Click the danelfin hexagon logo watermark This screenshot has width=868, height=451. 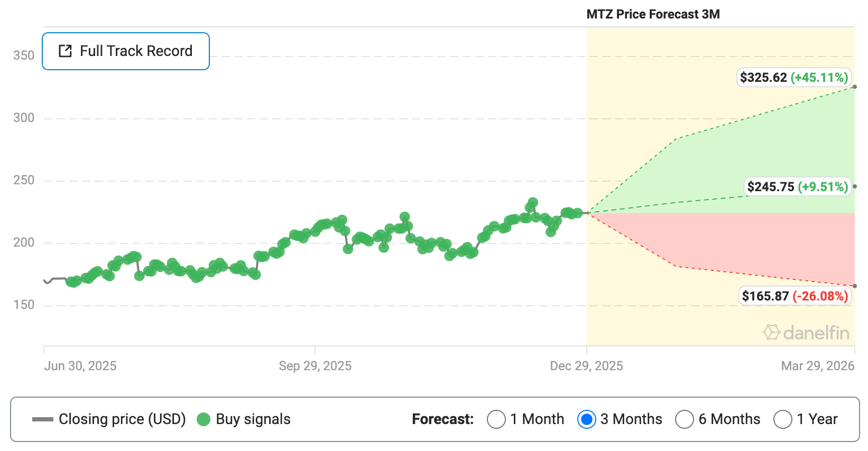772,333
